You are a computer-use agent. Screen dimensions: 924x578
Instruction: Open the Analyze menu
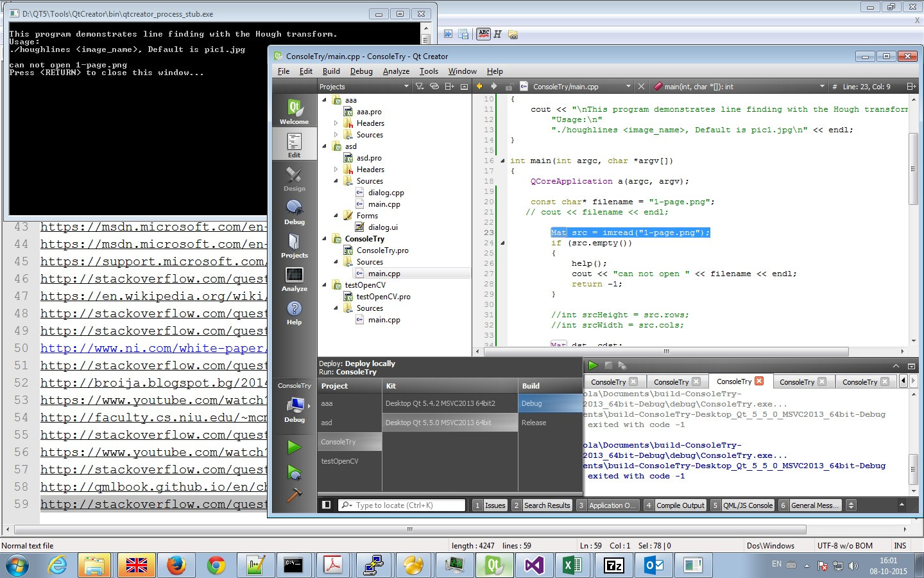[396, 71]
